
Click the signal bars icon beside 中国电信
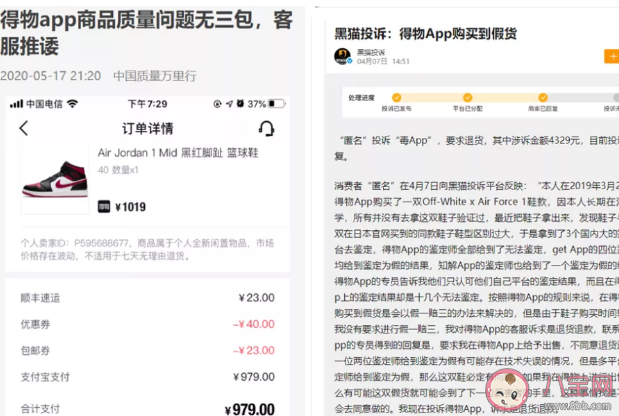(x=16, y=104)
